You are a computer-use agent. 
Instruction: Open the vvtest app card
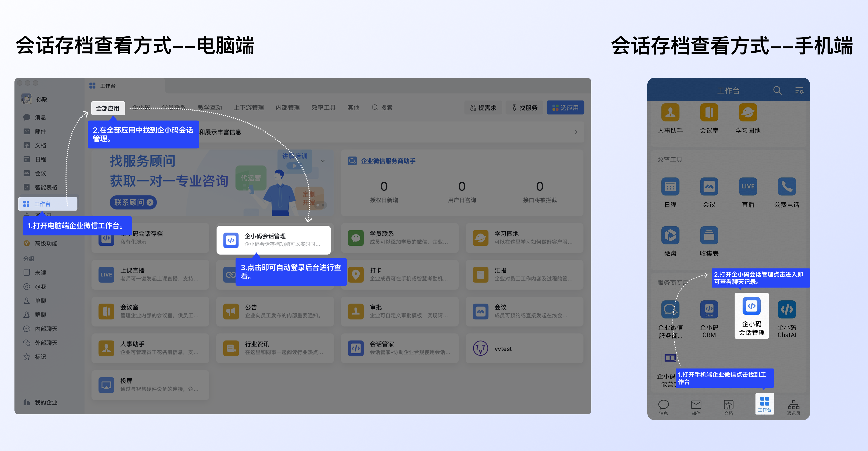524,348
